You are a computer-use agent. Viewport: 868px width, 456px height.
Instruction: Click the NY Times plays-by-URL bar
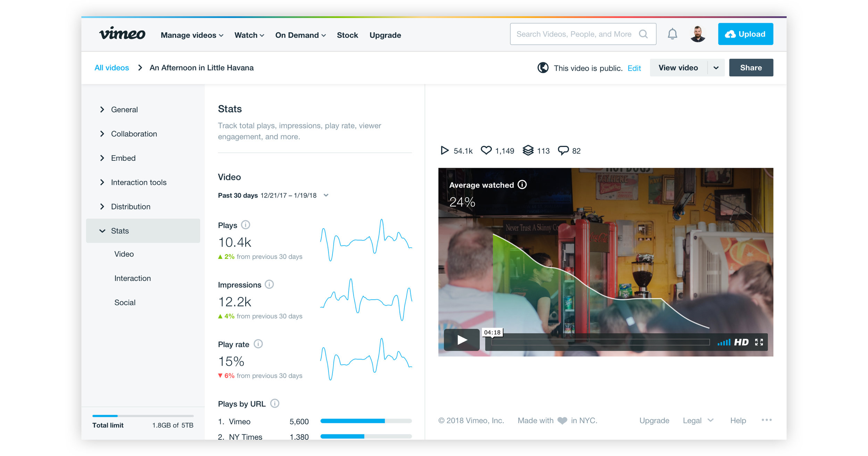pyautogui.click(x=366, y=436)
